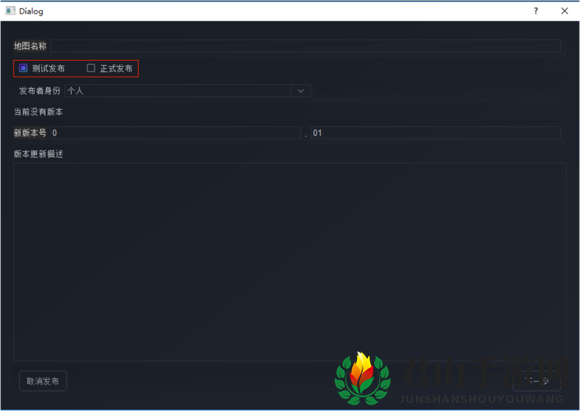Focus the 版本更新描述 text area

click(x=290, y=262)
